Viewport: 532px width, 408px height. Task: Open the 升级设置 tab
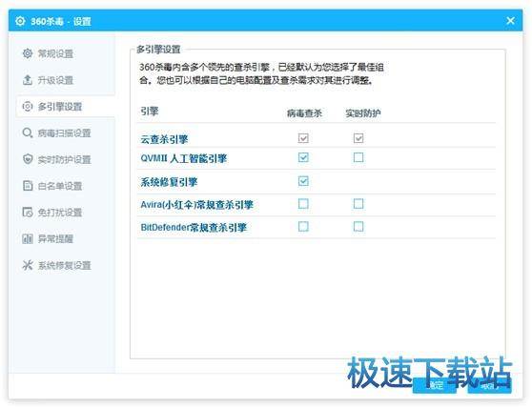pyautogui.click(x=66, y=80)
